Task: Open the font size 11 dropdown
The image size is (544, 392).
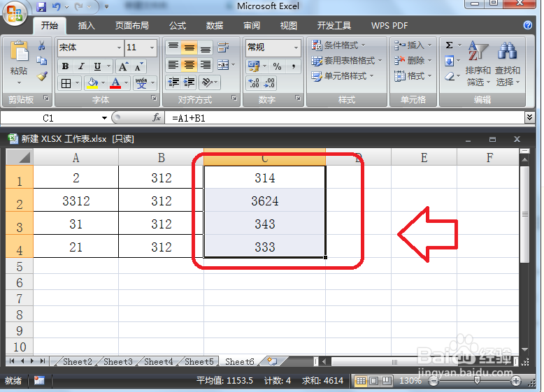Action: pyautogui.click(x=152, y=48)
